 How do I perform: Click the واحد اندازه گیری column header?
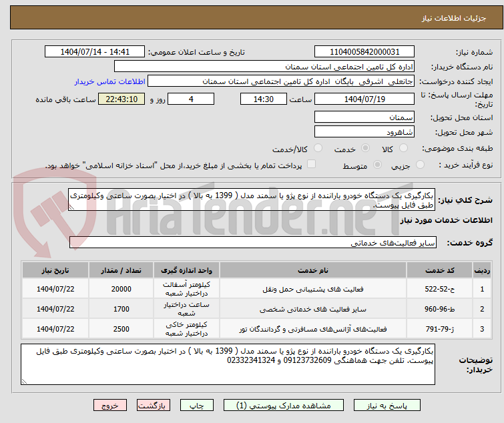click(x=187, y=270)
